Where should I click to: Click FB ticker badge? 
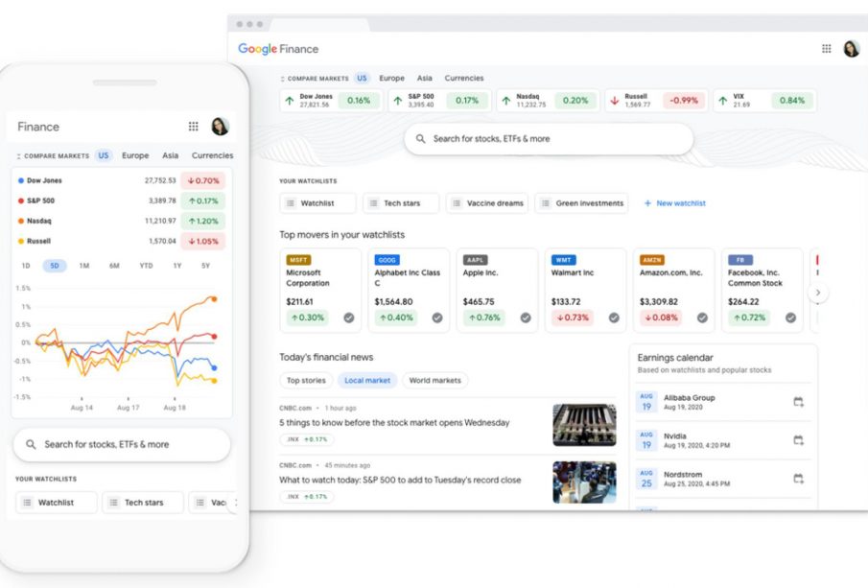[740, 260]
